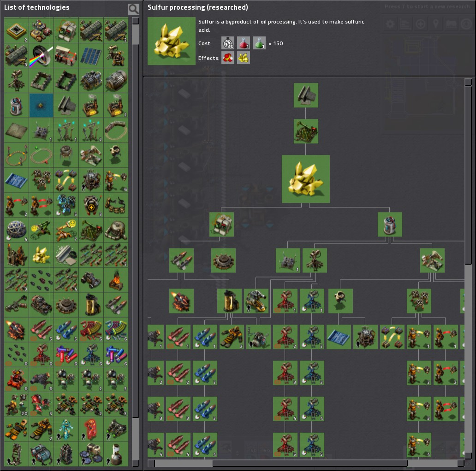Select the large sulfur processing tree node
The width and height of the screenshot is (476, 471).
(306, 179)
